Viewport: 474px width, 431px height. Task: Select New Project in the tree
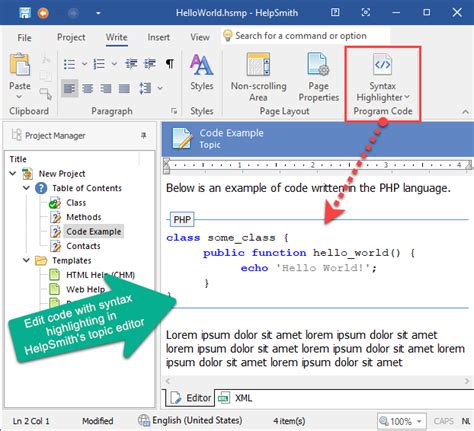pyautogui.click(x=62, y=174)
